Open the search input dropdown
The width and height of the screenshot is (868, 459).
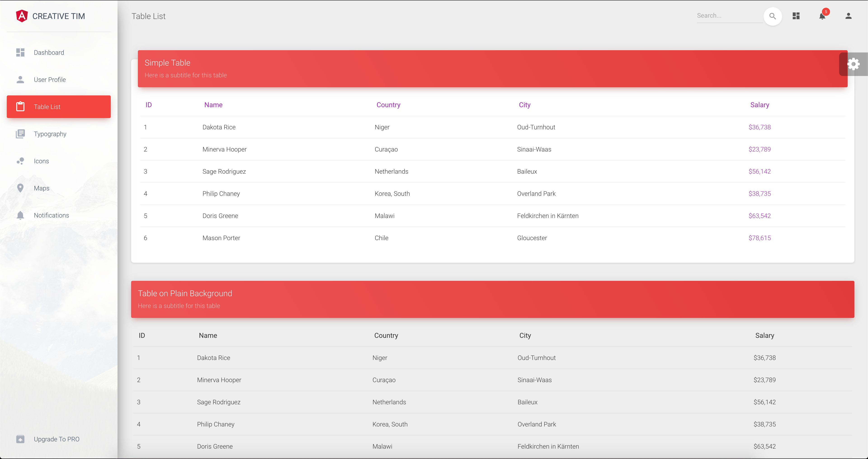pos(772,16)
